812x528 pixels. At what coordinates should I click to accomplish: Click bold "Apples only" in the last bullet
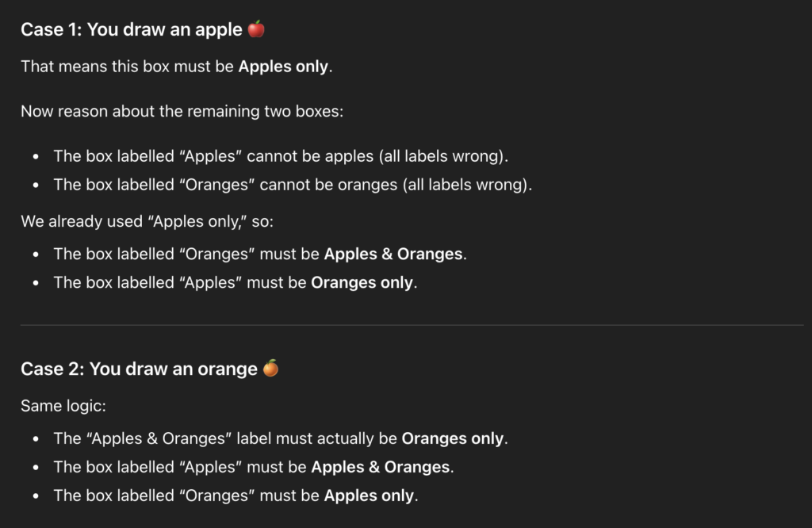point(369,496)
